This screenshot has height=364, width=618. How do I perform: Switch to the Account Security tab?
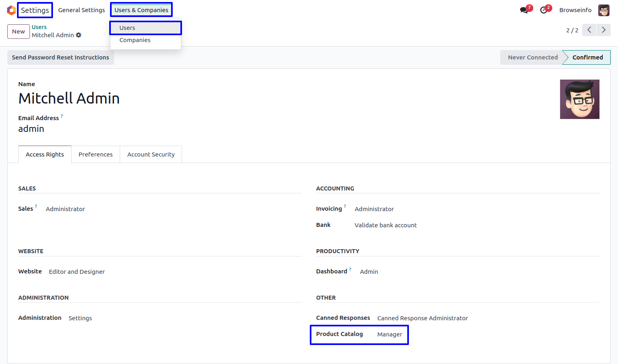[151, 154]
